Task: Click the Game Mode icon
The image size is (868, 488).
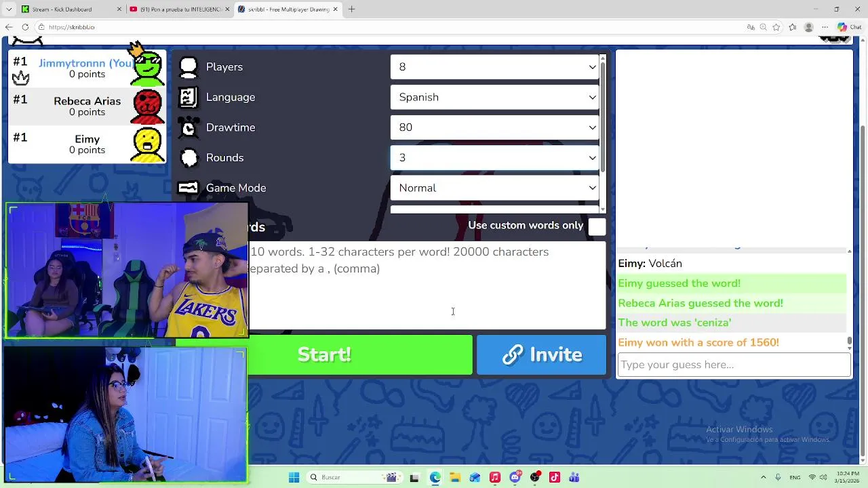Action: [x=188, y=188]
